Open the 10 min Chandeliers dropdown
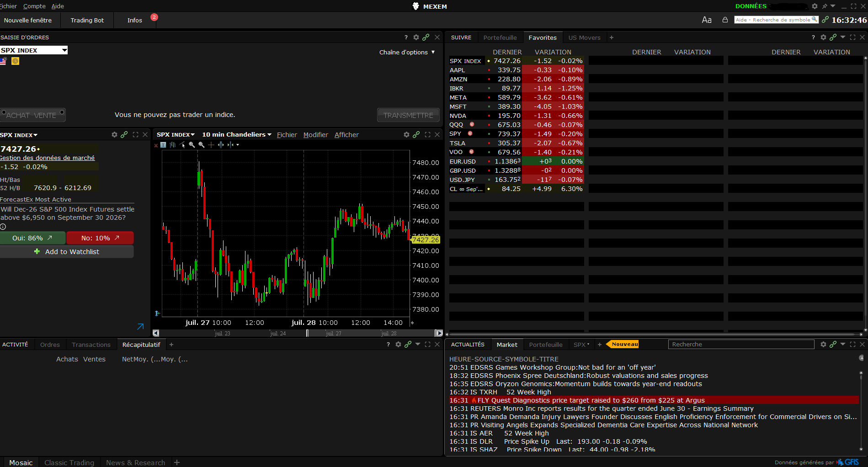This screenshot has height=467, width=868. pos(237,134)
